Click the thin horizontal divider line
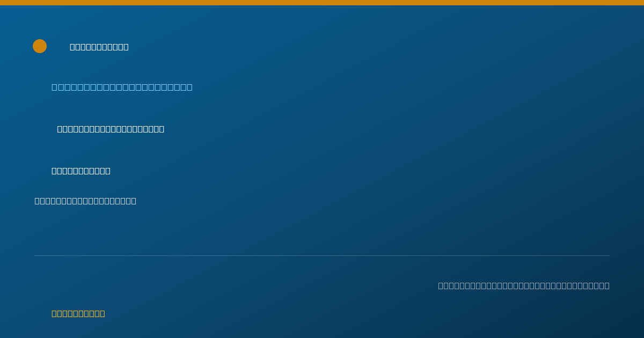Screen dimensions: 644x338 coord(322,255)
